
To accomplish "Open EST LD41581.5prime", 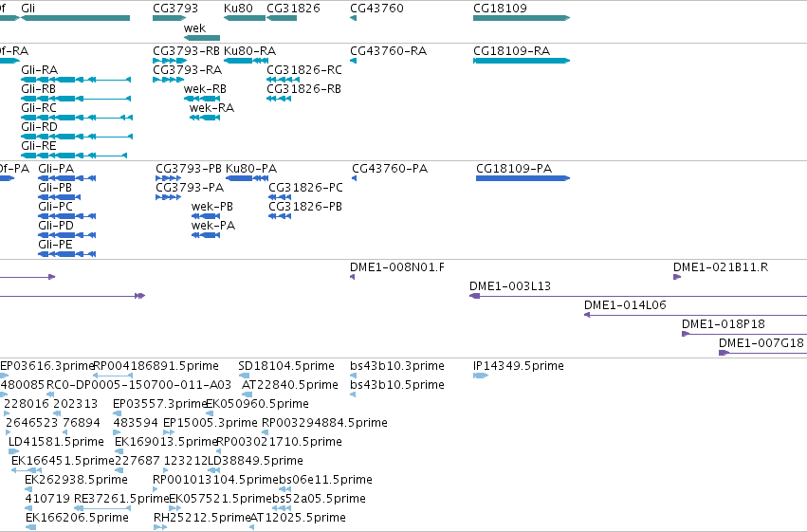I will (x=13, y=451).
